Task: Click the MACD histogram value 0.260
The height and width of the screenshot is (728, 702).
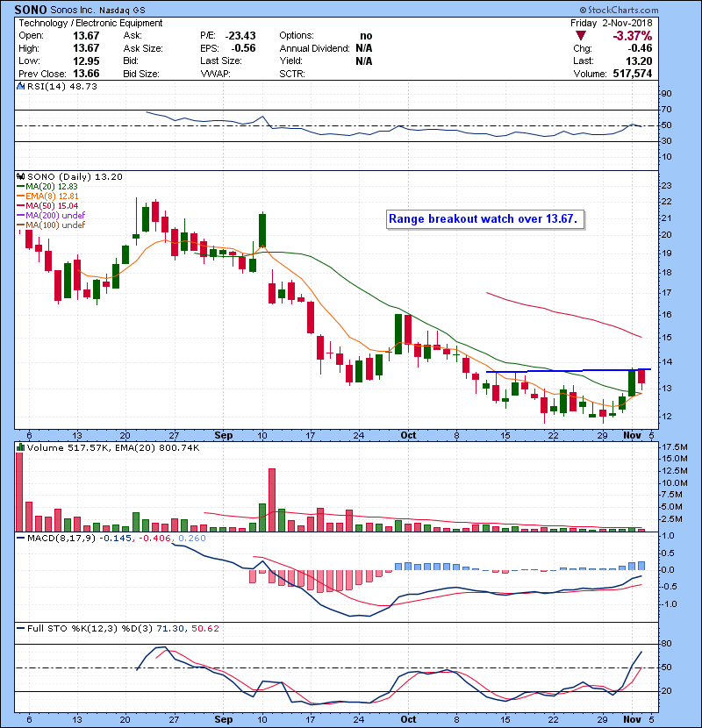Action: (192, 539)
